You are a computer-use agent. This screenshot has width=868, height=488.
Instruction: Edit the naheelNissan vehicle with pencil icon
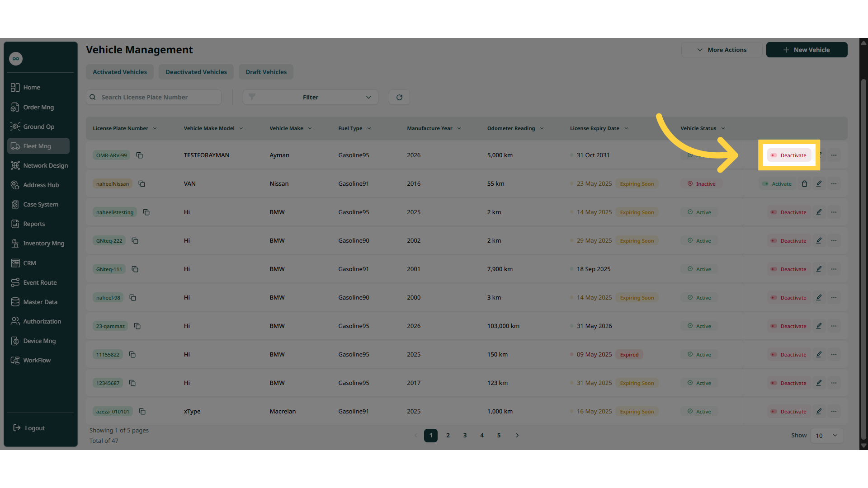point(819,183)
